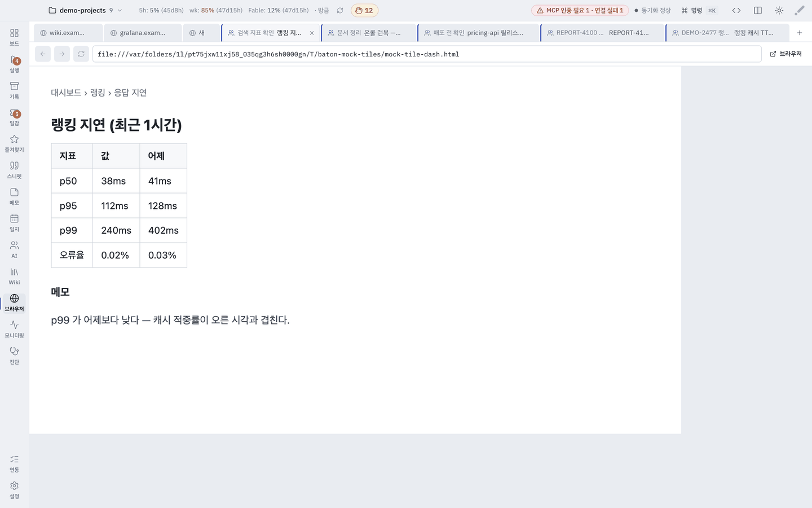Click the 112ms value cell
Screen dimensions: 812x508
tap(116, 206)
